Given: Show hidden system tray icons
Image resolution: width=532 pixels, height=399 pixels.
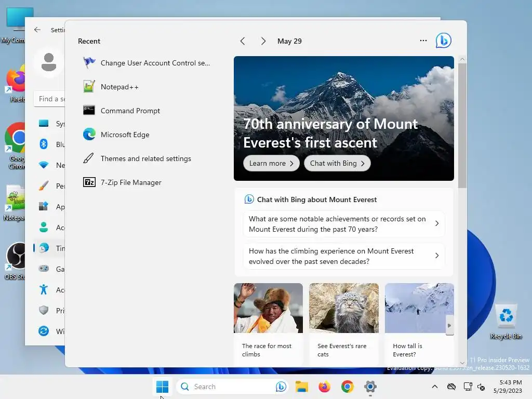Looking at the screenshot, I should [435, 387].
